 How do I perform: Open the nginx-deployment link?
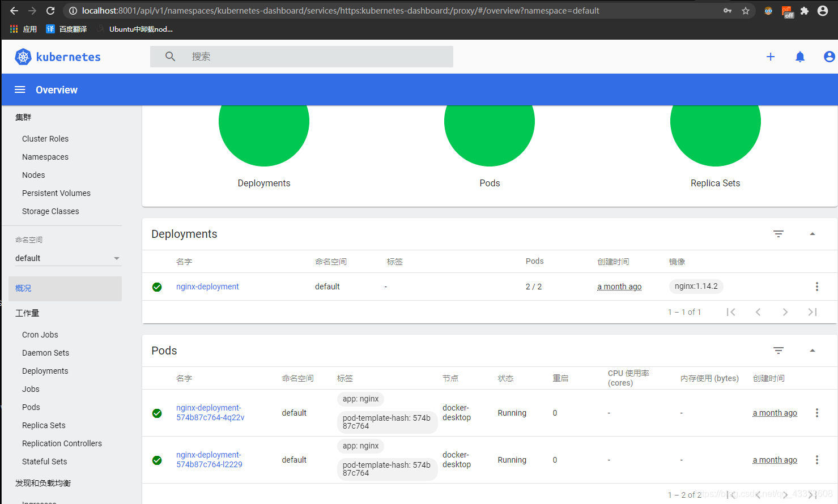(x=207, y=287)
